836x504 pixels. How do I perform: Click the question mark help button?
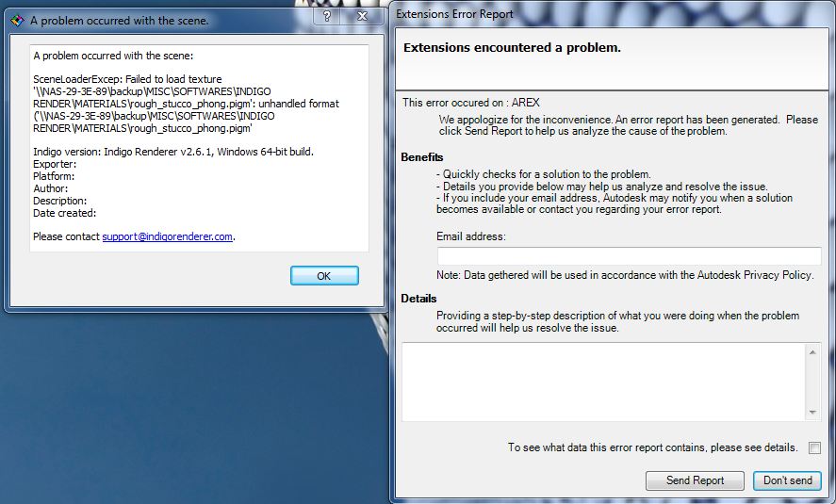(325, 18)
